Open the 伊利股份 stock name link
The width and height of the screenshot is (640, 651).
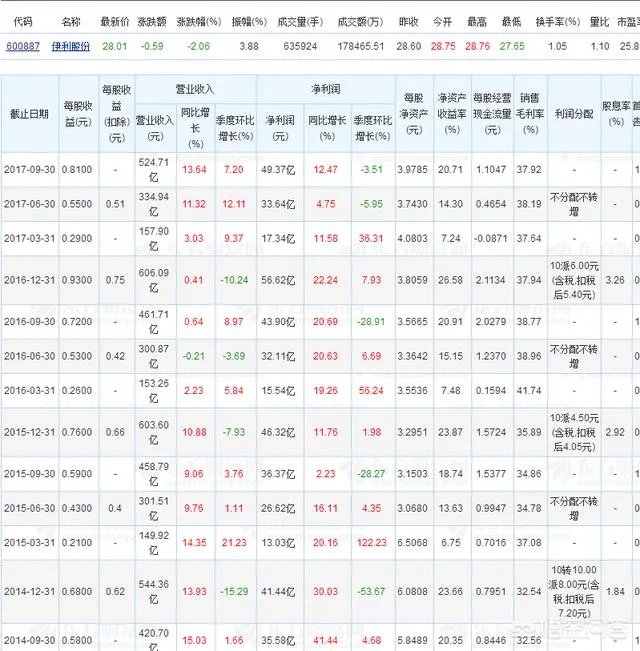[x=70, y=46]
